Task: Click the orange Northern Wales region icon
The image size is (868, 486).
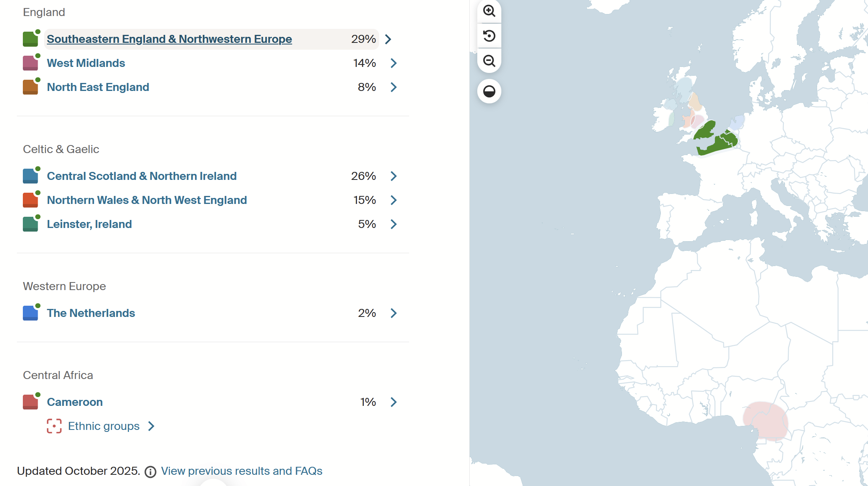Action: coord(30,200)
